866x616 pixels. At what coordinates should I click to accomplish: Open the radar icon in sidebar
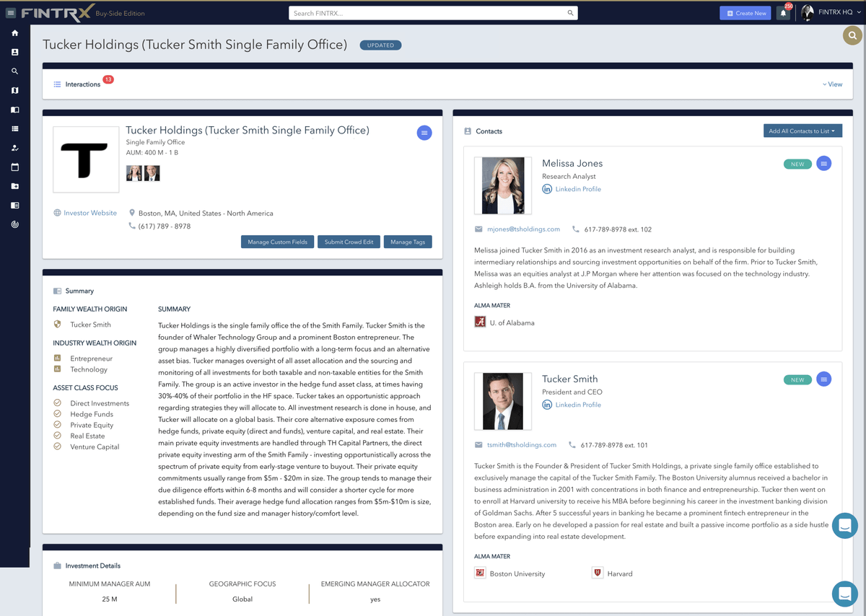pyautogui.click(x=15, y=224)
